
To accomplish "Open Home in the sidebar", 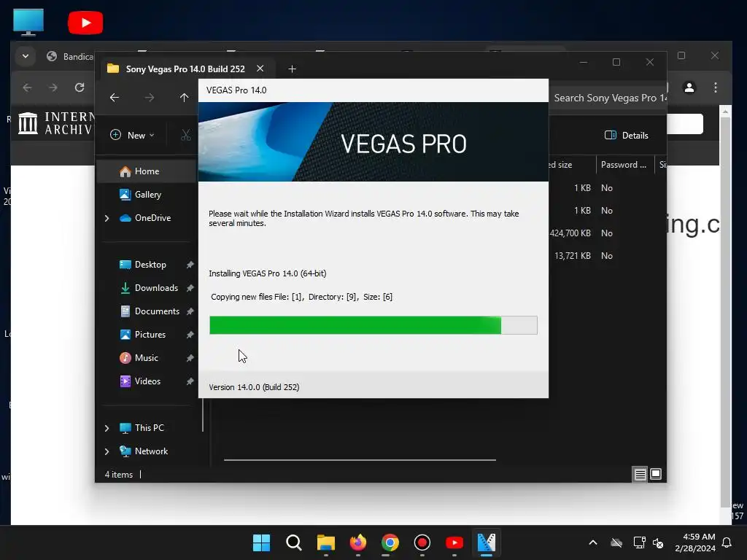I will pyautogui.click(x=147, y=171).
